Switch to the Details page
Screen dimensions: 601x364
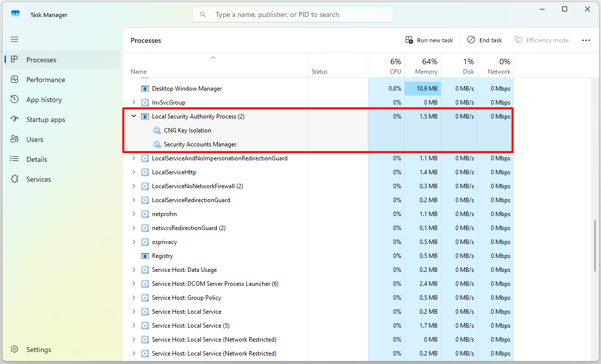tap(62, 159)
